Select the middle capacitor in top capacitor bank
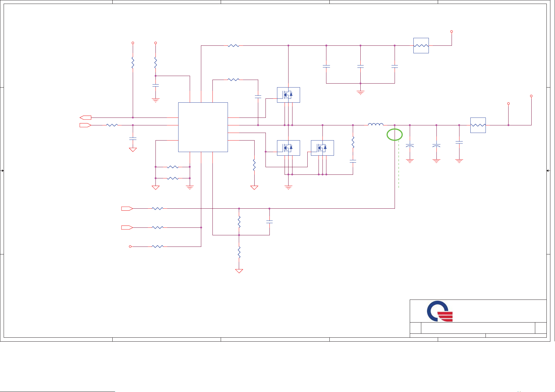This screenshot has width=555, height=392. 360,66
